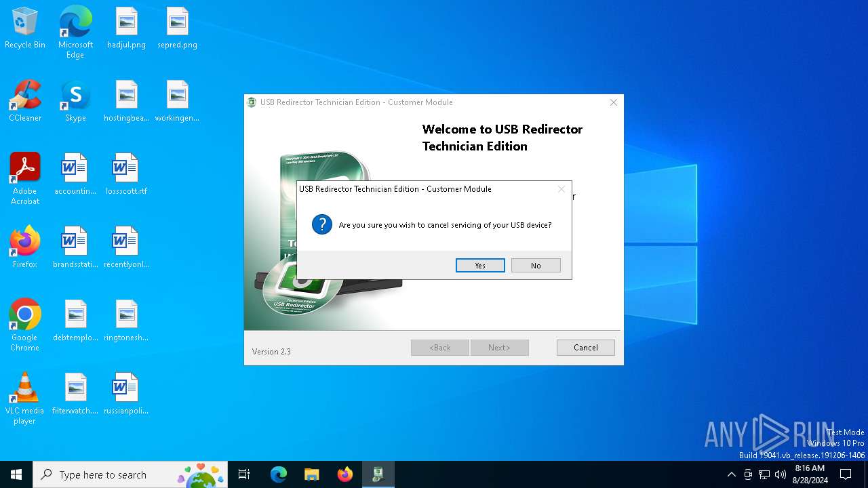Viewport: 868px width, 488px height.
Task: Select hostingbea... image file on desktop
Action: (126, 102)
